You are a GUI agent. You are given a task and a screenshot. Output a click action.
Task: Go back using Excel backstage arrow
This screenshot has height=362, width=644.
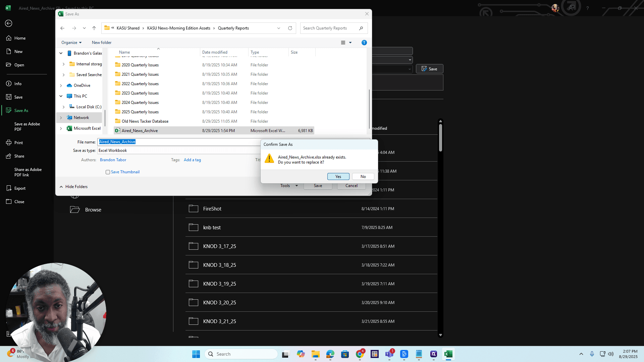pos(9,23)
